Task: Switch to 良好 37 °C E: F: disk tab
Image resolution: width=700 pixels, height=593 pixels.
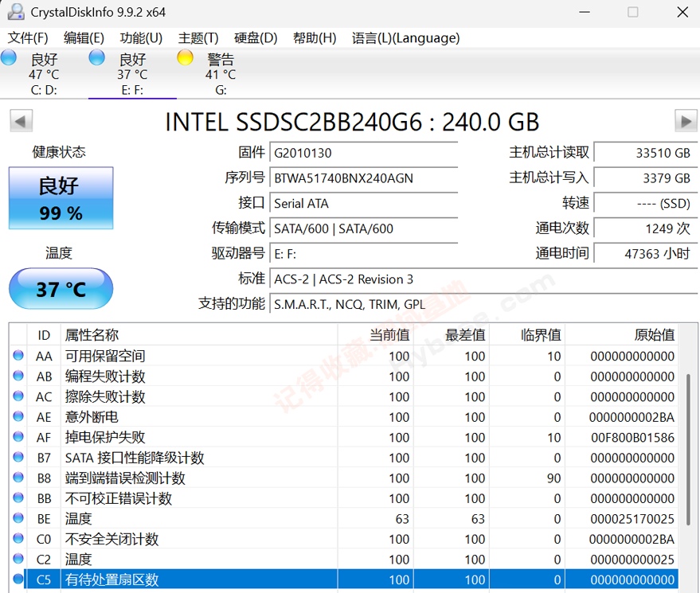Action: (x=132, y=73)
